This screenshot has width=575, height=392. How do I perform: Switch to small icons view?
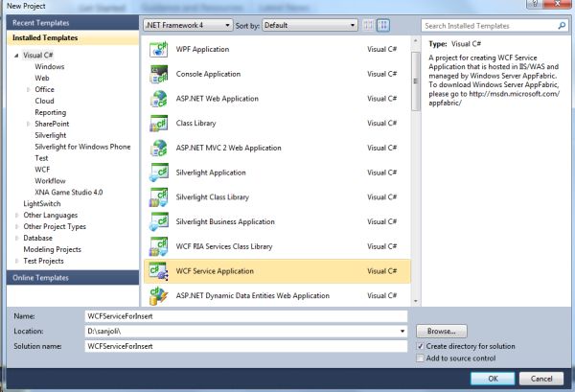368,25
